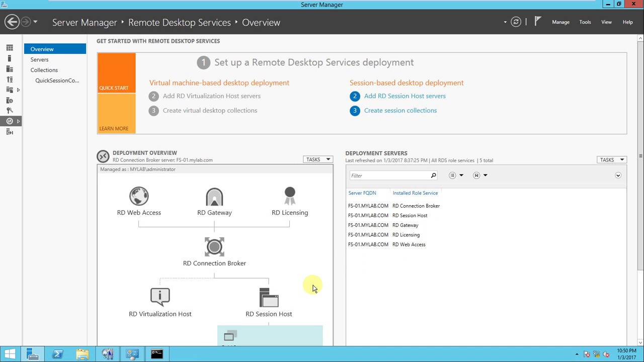Open the Dashboard icon in the left rail
644x362 pixels.
tap(10, 48)
